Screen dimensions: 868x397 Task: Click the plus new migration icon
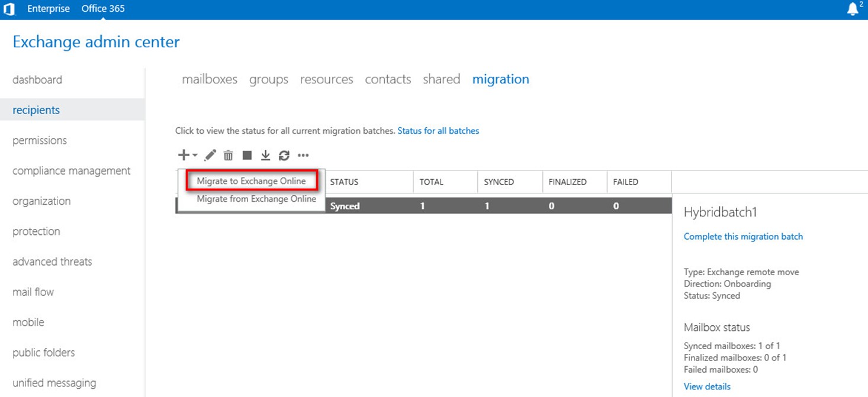click(x=184, y=155)
